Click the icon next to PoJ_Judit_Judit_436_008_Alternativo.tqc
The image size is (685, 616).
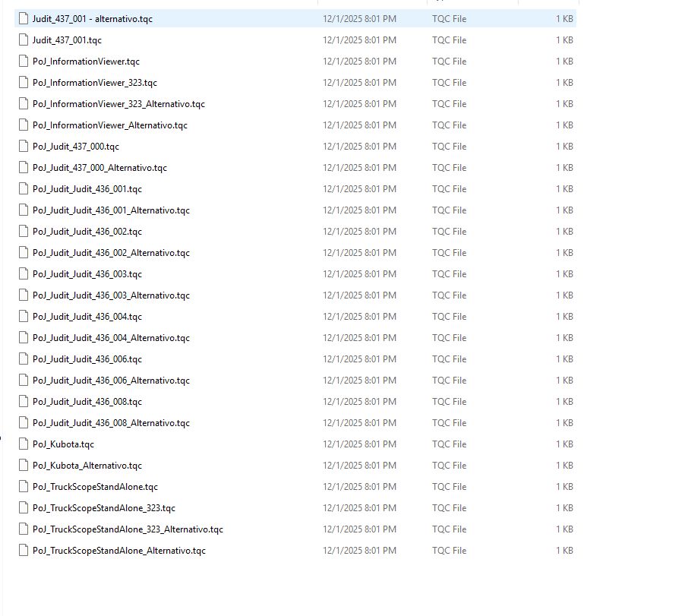tap(23, 422)
